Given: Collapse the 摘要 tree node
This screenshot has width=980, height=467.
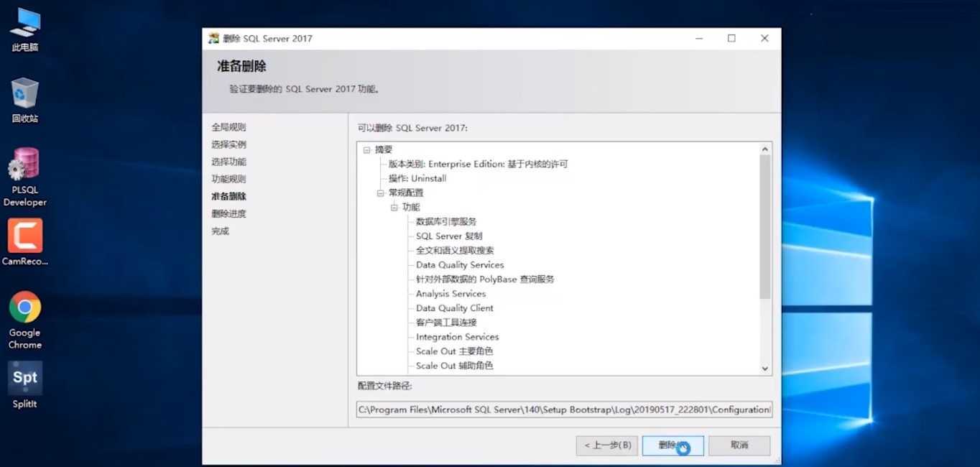Looking at the screenshot, I should [x=366, y=149].
